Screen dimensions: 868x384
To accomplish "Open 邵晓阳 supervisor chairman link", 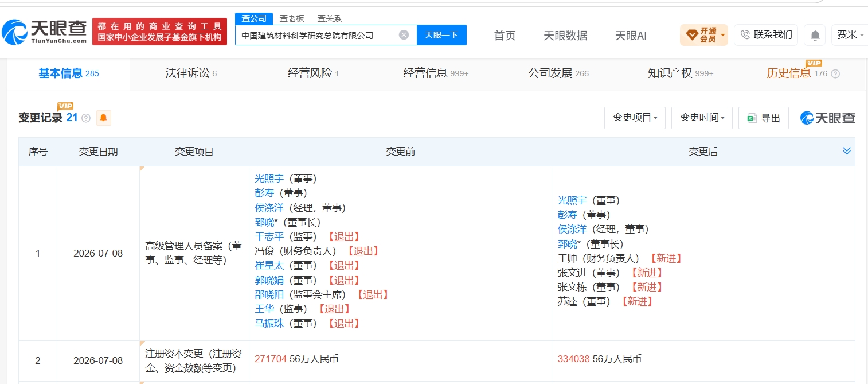I will [x=269, y=294].
